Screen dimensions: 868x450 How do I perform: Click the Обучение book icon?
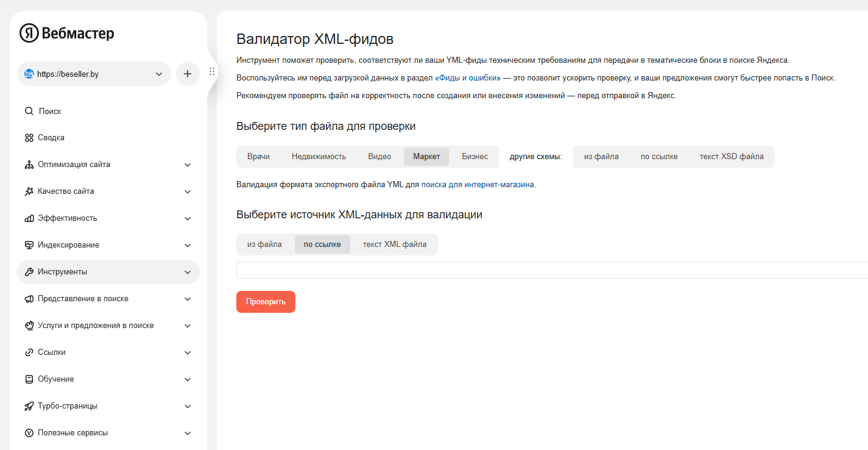pyautogui.click(x=29, y=379)
